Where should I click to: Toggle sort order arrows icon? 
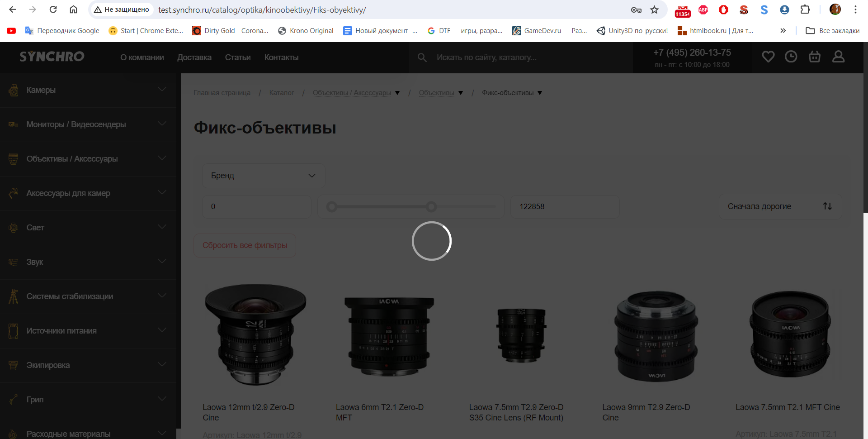click(827, 206)
